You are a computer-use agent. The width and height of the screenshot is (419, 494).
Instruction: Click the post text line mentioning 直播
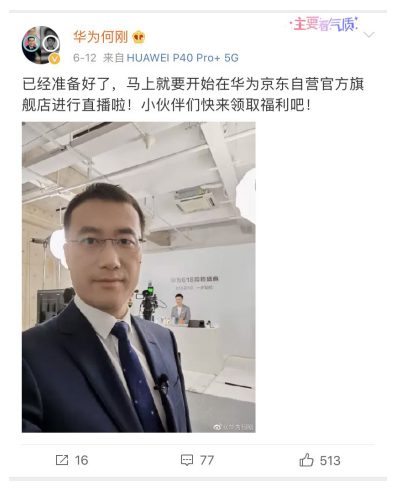[x=166, y=105]
